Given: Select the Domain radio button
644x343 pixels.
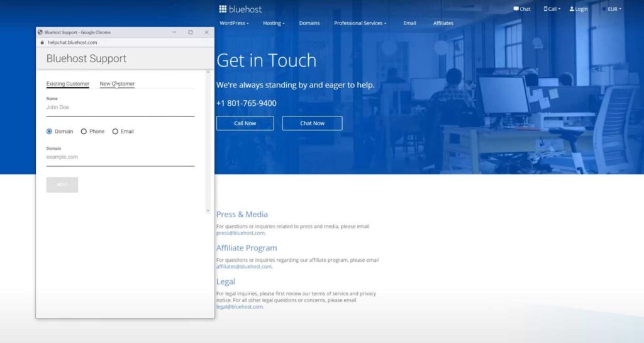Looking at the screenshot, I should click(x=49, y=132).
